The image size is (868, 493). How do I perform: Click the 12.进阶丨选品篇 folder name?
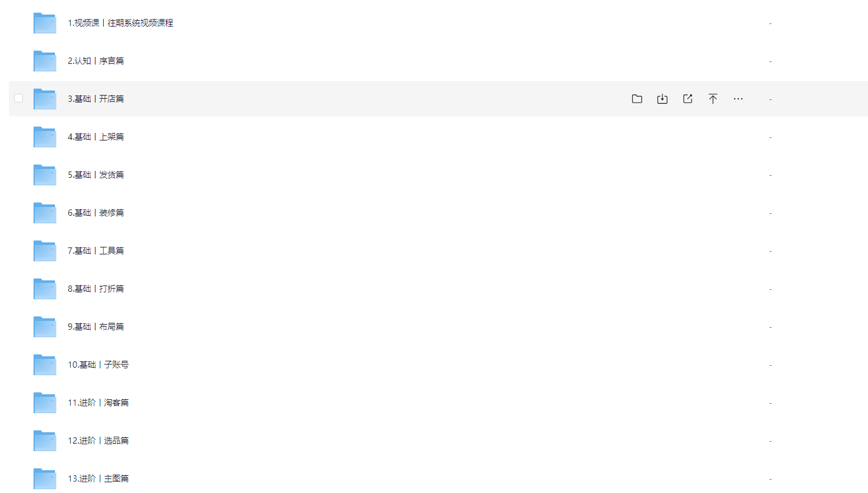click(98, 440)
